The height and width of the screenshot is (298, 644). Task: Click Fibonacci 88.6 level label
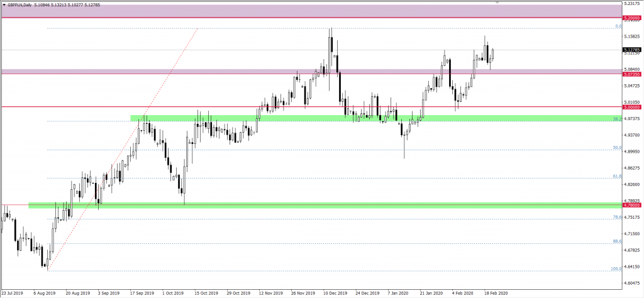click(618, 241)
